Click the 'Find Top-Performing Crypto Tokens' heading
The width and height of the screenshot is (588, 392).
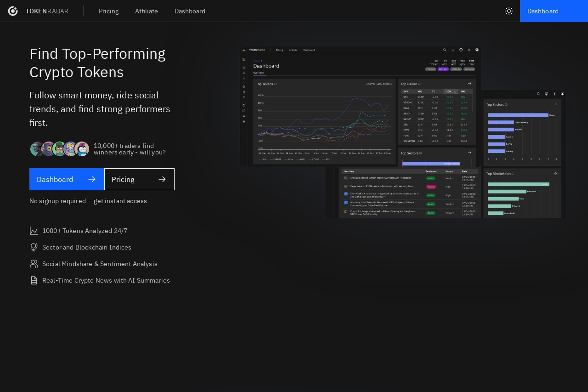coord(97,63)
